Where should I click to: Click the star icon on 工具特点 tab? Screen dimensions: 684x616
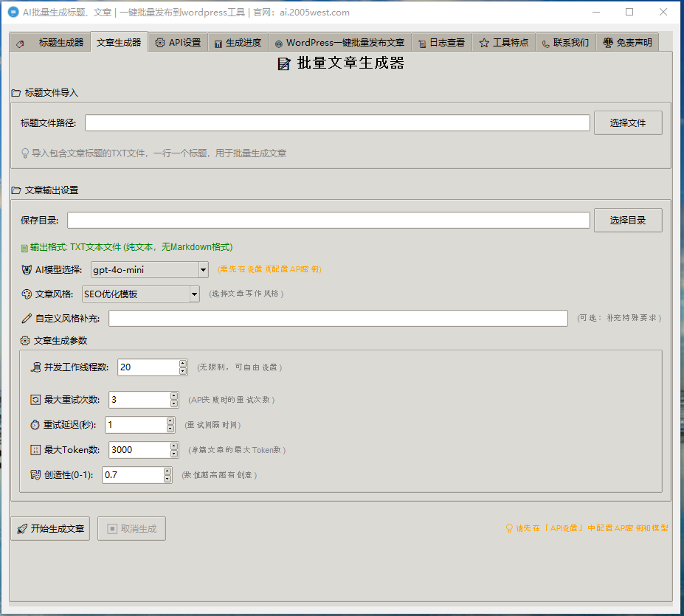[x=484, y=43]
